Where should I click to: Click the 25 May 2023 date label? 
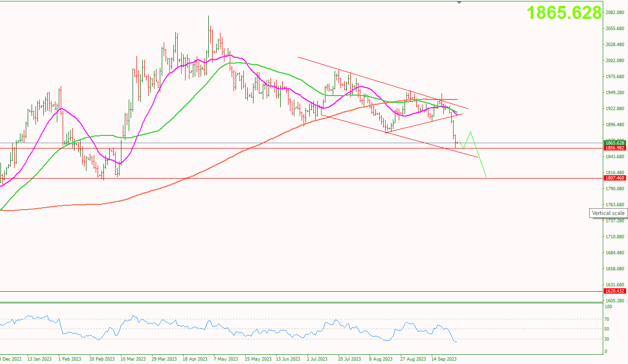(257, 360)
